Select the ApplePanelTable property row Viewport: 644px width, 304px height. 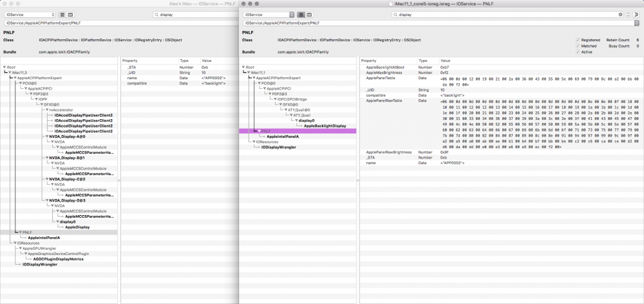tap(501, 81)
